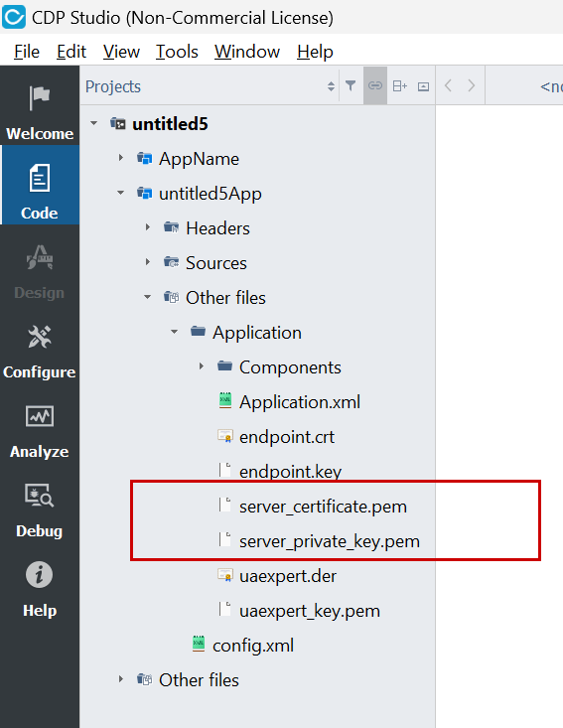The width and height of the screenshot is (563, 728).
Task: Open Configure mode
Action: 40,344
